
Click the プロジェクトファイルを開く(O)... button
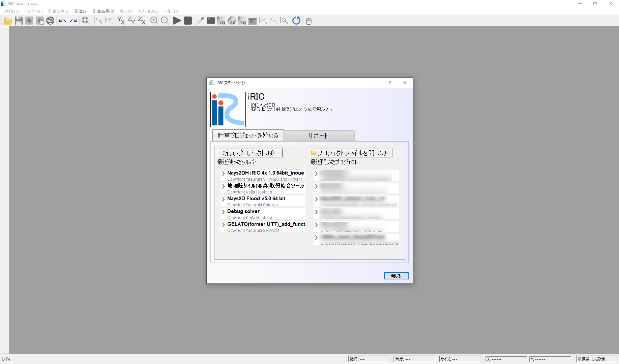(x=351, y=153)
